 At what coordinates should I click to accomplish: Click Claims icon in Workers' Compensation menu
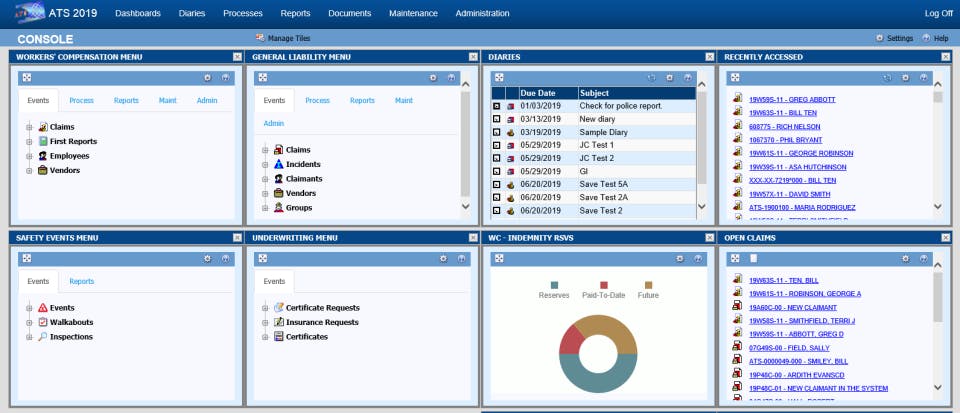click(x=43, y=127)
